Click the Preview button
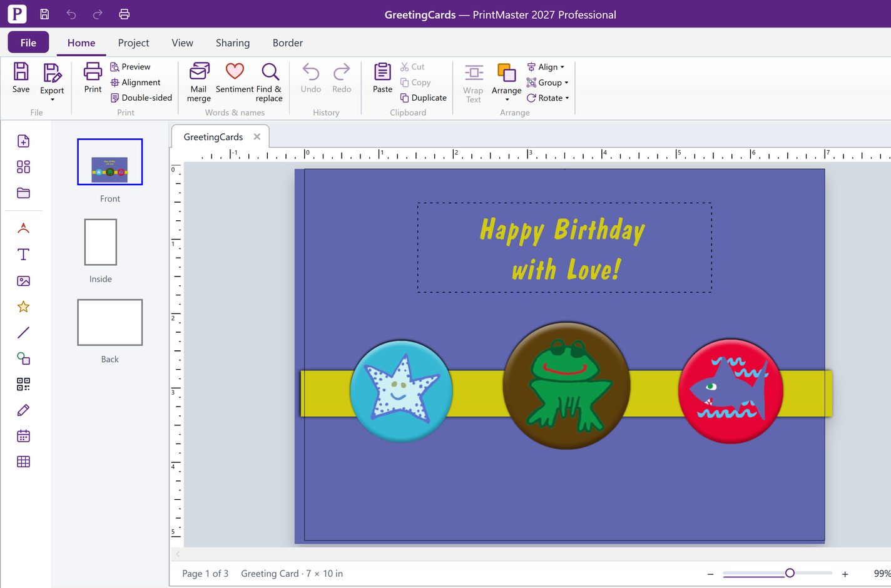Viewport: 891px width, 588px height. (130, 67)
